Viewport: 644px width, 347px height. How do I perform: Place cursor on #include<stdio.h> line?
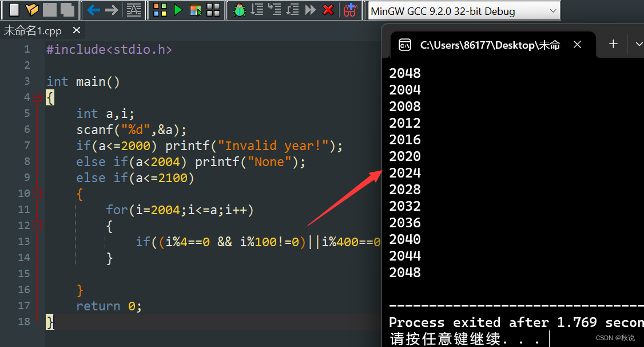click(x=109, y=50)
